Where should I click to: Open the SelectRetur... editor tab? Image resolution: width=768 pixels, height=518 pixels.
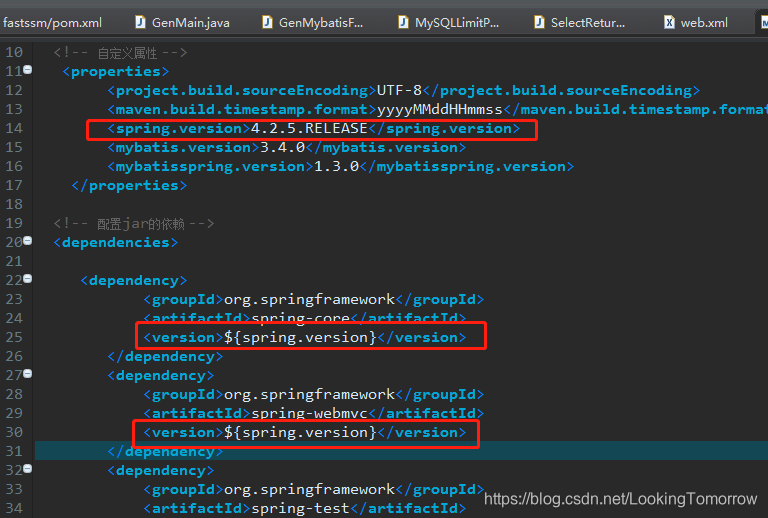[579, 23]
